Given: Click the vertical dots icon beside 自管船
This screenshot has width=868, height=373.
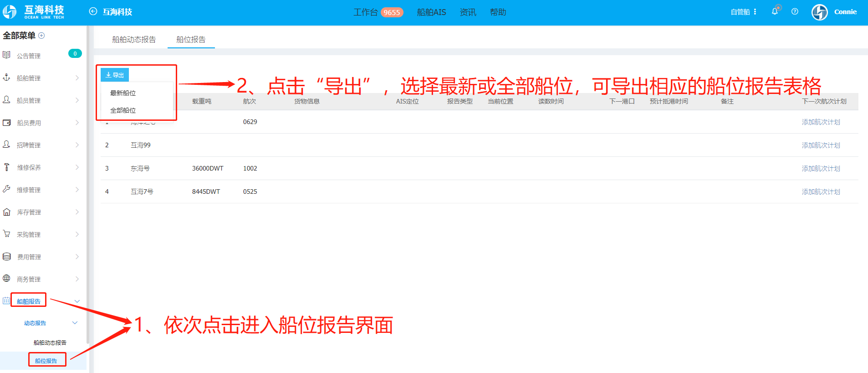Looking at the screenshot, I should pyautogui.click(x=755, y=12).
